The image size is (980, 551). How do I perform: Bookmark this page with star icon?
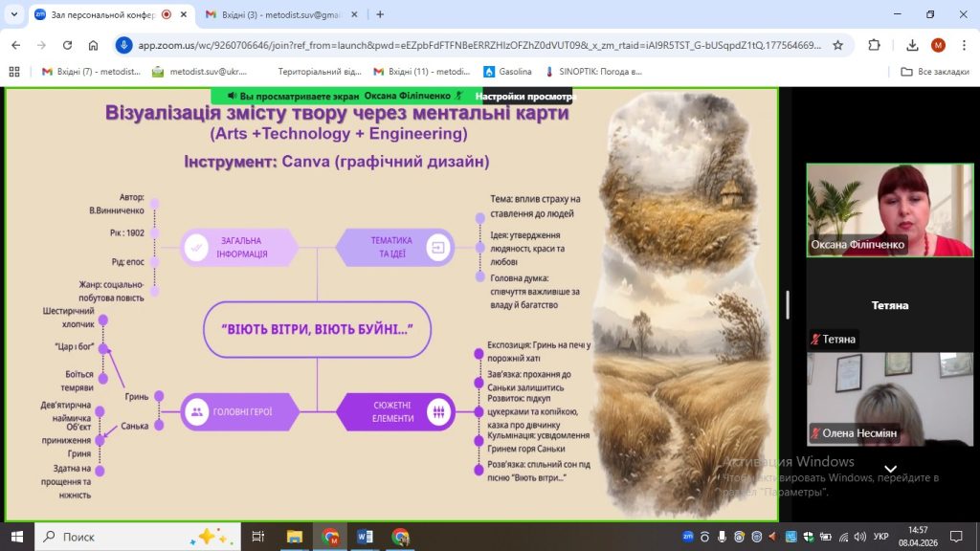coord(837,45)
